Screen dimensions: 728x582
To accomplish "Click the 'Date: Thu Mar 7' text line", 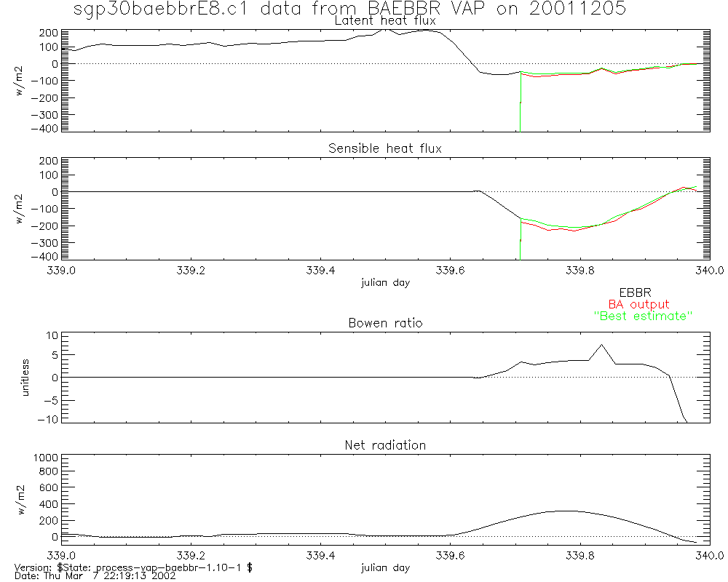I will coord(95,576).
